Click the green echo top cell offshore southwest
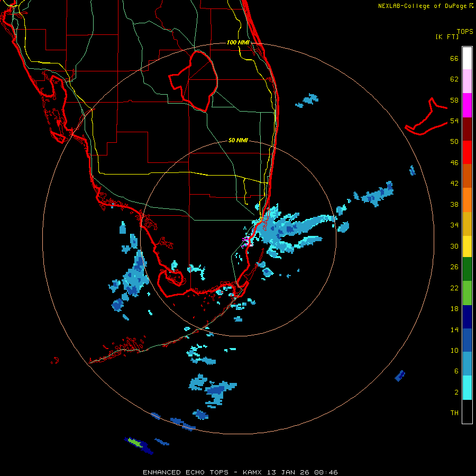476x476 pixels. [x=135, y=443]
